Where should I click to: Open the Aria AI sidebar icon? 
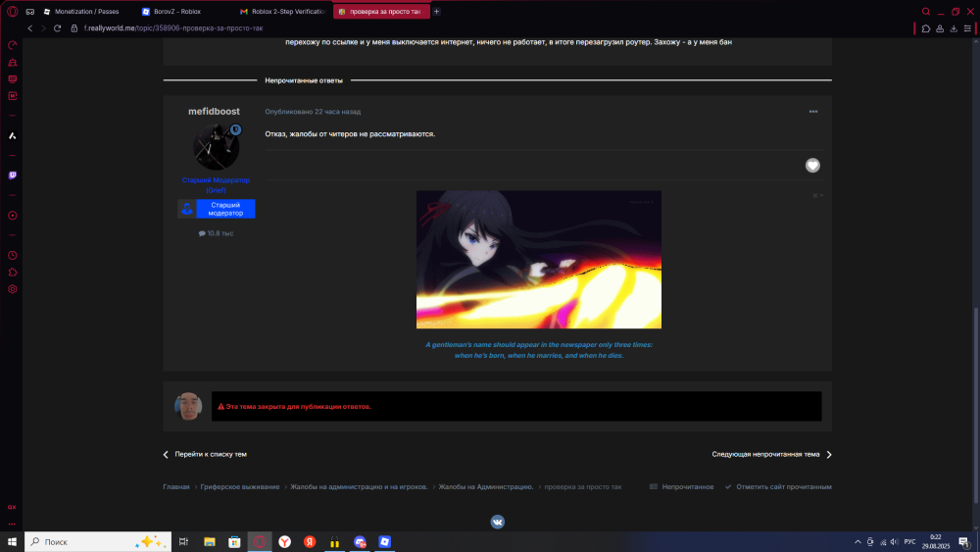tap(12, 135)
